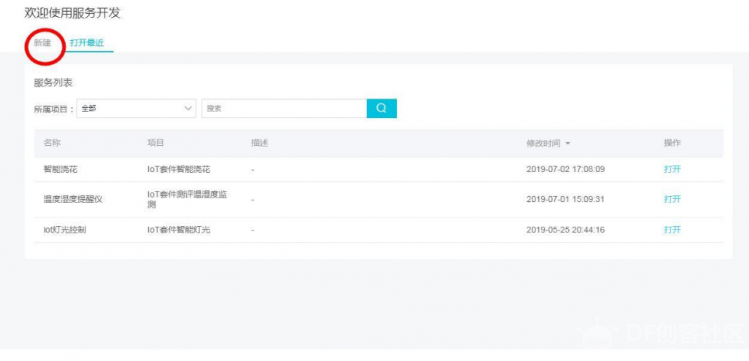The height and width of the screenshot is (361, 749).
Task: Switch to the 新建 tab
Action: point(43,43)
